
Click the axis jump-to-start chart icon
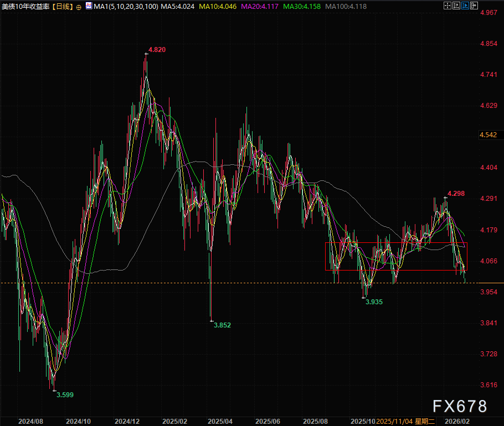coord(456,6)
